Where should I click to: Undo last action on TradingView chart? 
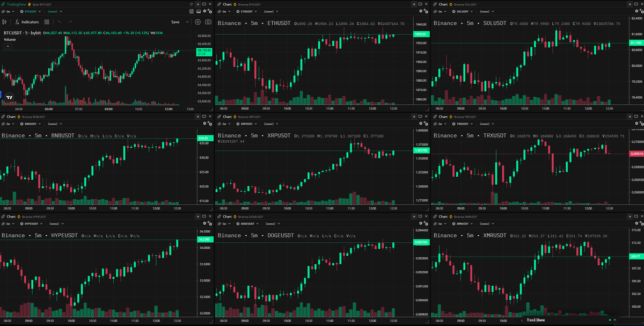pos(60,22)
